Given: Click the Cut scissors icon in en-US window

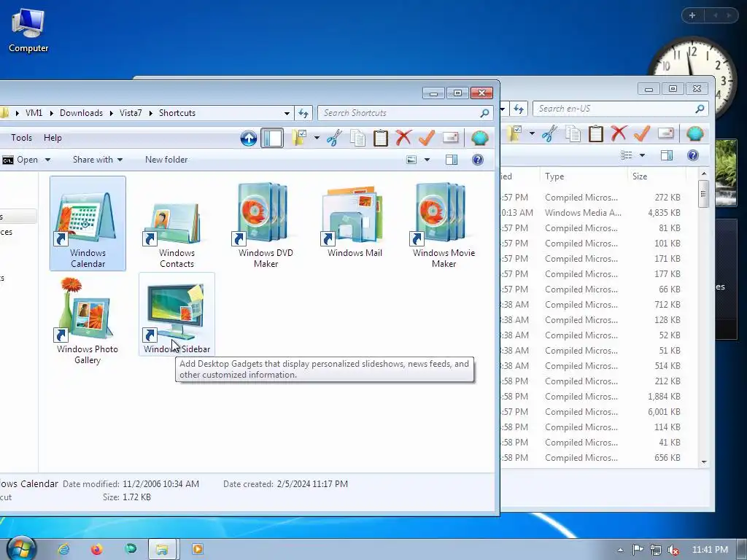Looking at the screenshot, I should click(549, 133).
